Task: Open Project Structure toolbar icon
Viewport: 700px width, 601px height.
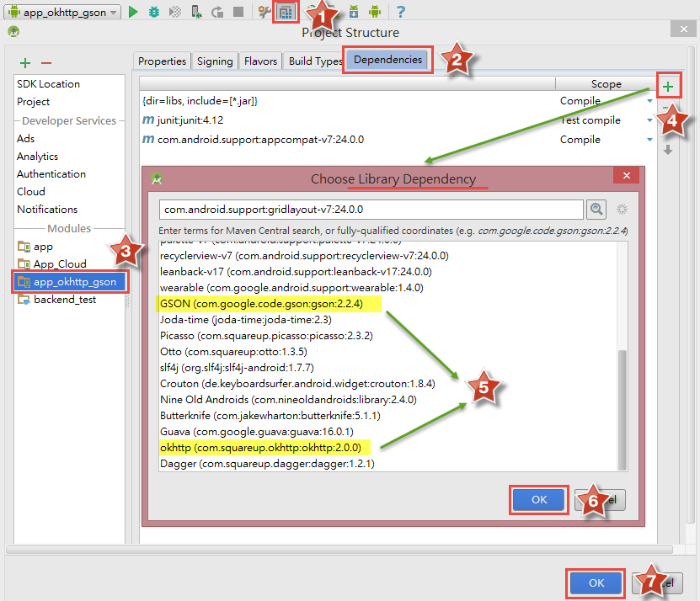Action: pyautogui.click(x=286, y=12)
